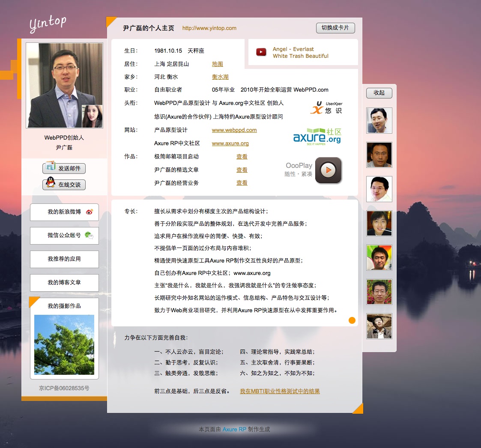Open the http://www.yintop.com link
This screenshot has width=481, height=448.
209,28
